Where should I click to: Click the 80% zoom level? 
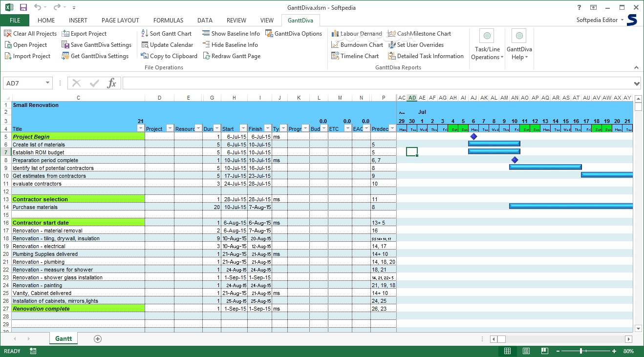628,351
